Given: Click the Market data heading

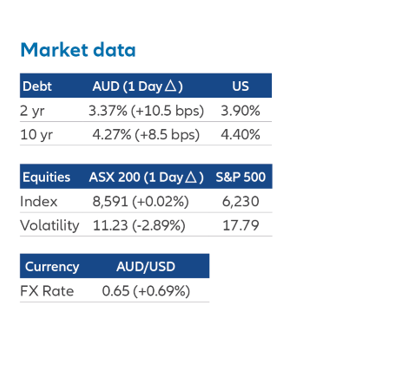Looking at the screenshot, I should coord(78,50).
